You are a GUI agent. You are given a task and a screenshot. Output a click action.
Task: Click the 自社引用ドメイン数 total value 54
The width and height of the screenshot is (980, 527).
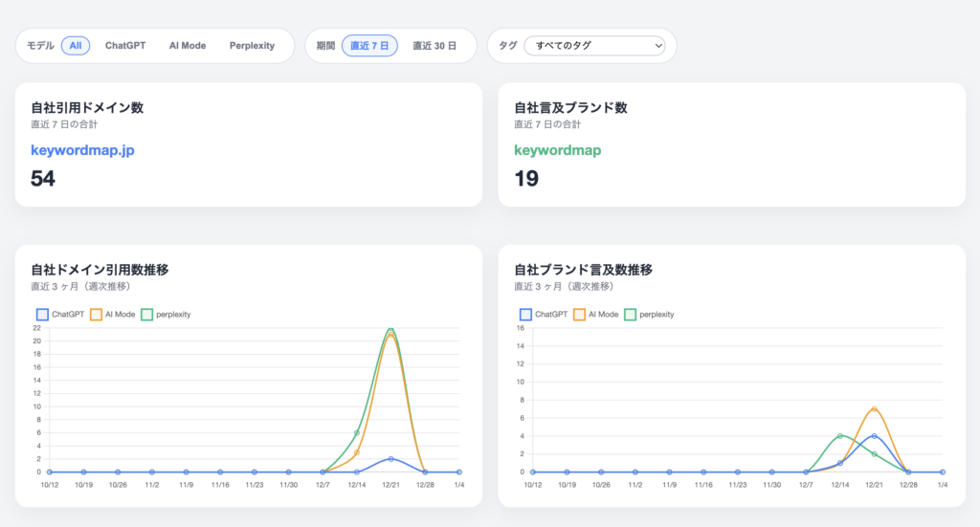point(43,178)
